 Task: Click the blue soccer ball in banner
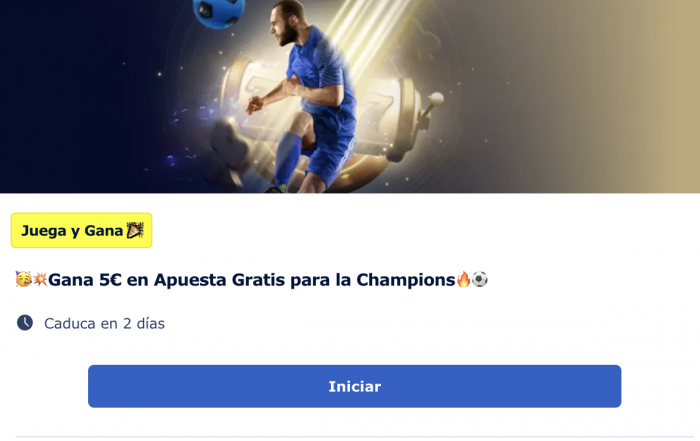(x=219, y=13)
